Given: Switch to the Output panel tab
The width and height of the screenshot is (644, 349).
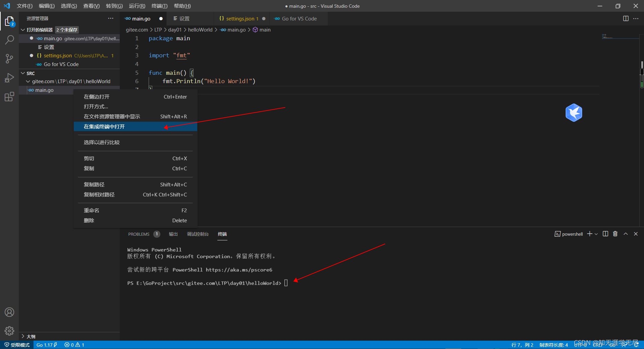Looking at the screenshot, I should point(173,234).
